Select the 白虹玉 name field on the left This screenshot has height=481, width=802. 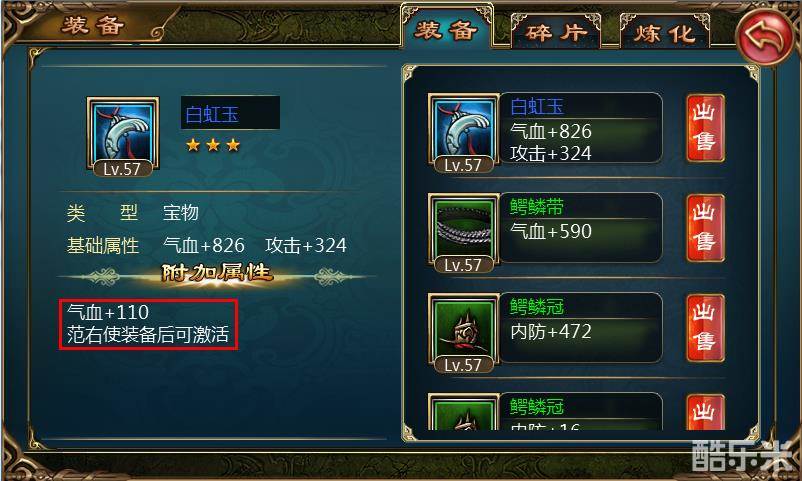click(x=230, y=113)
